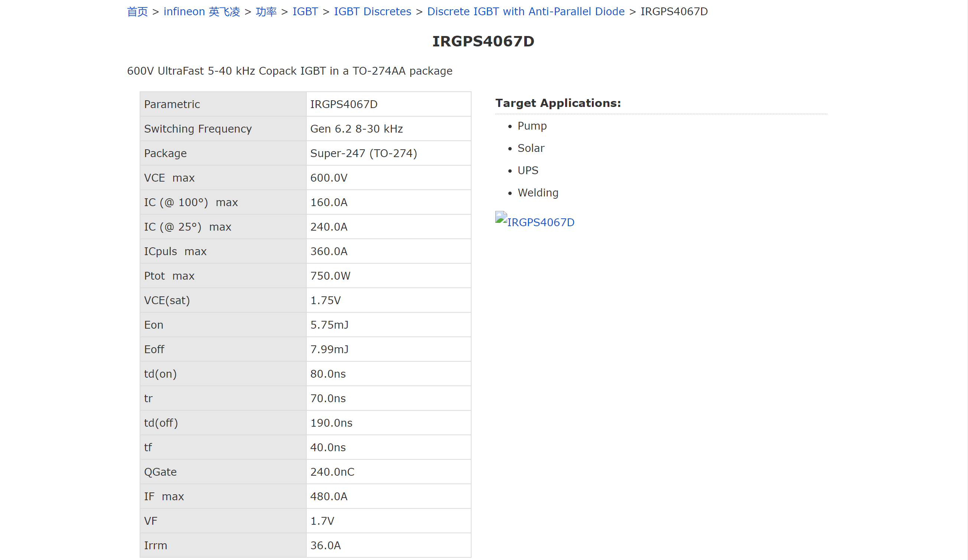
Task: Go to infineon 英飞凌 breadcrumb
Action: pyautogui.click(x=202, y=12)
